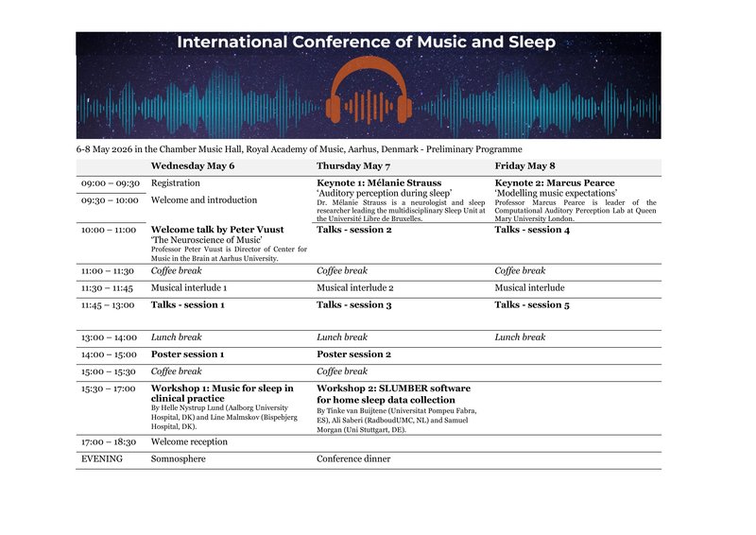Click the Keynote 2: Marcus Pearce heading
This screenshot has height=535, width=756.
[x=555, y=183]
